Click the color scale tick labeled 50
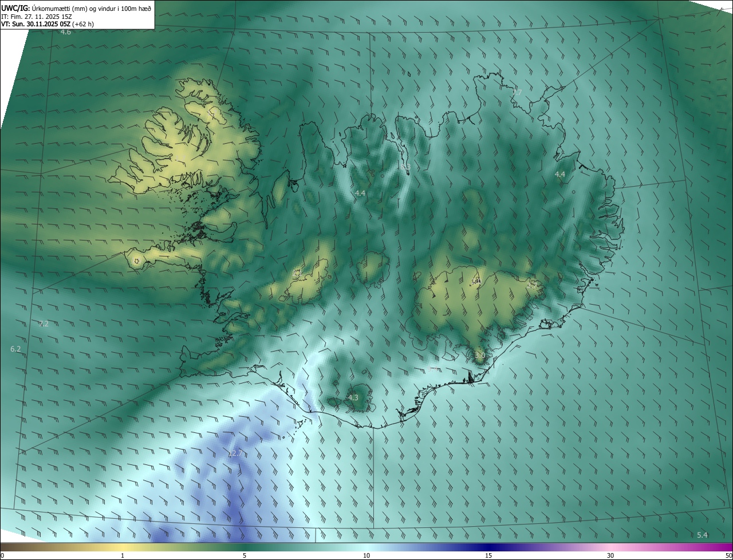733x560 pixels. tap(728, 555)
